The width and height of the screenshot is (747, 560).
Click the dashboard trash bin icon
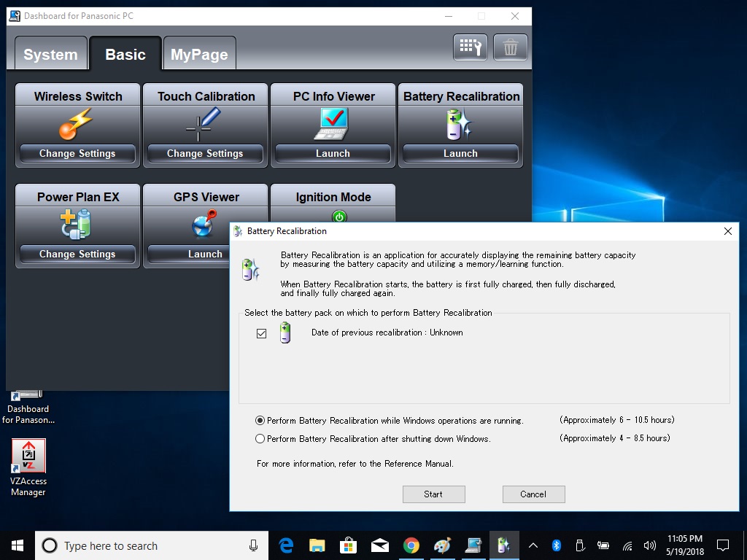[x=511, y=48]
